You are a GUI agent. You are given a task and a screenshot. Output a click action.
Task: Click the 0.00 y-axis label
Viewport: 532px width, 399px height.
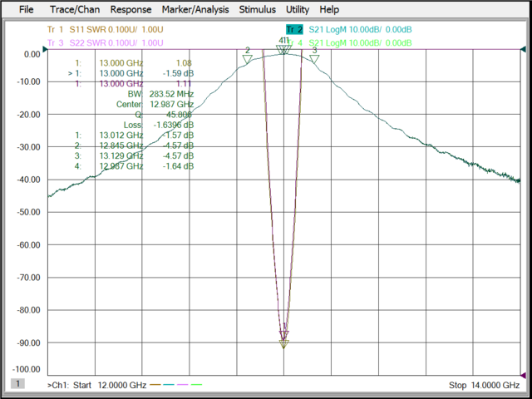[x=32, y=54]
